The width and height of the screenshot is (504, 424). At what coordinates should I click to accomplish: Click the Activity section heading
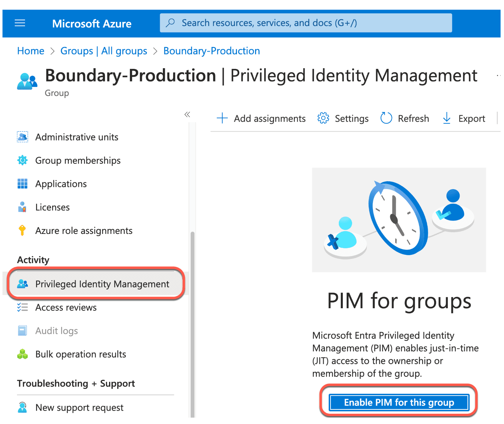pyautogui.click(x=33, y=260)
